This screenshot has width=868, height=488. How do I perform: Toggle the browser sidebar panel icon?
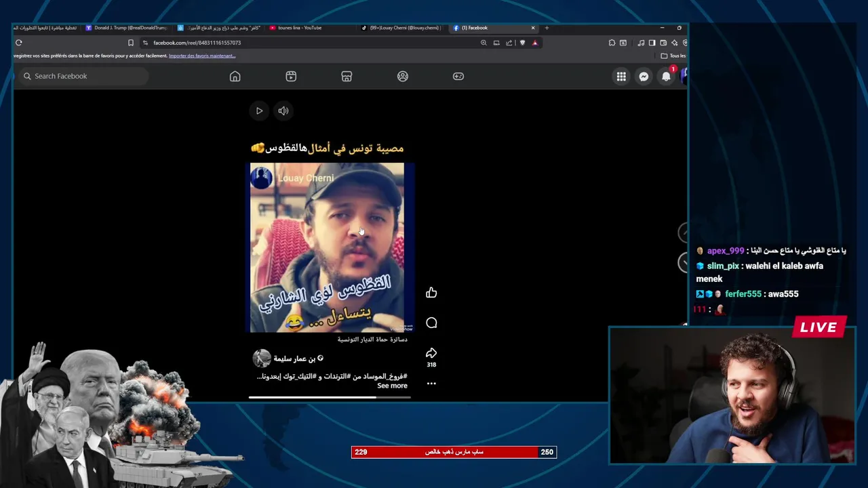point(652,43)
